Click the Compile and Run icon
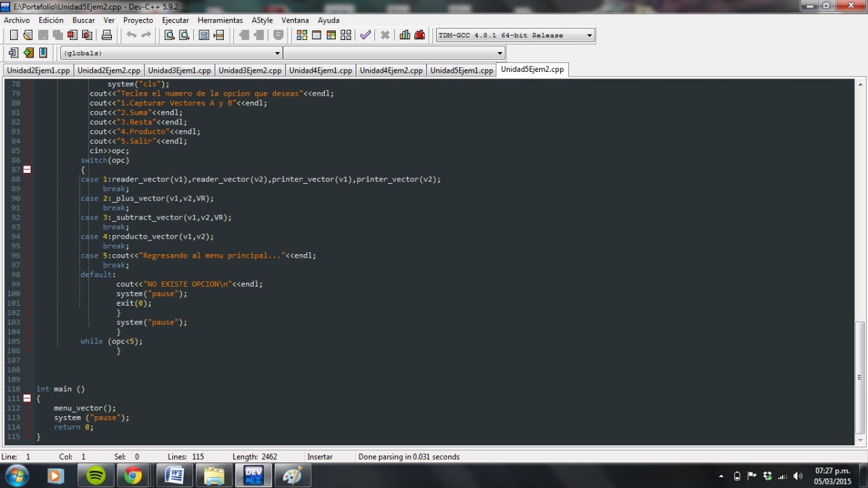The width and height of the screenshot is (868, 488). coord(331,35)
